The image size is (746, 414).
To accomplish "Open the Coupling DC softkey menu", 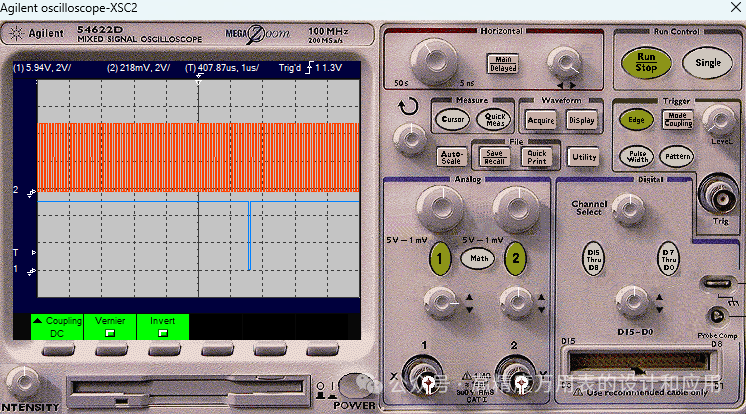I will 57,327.
